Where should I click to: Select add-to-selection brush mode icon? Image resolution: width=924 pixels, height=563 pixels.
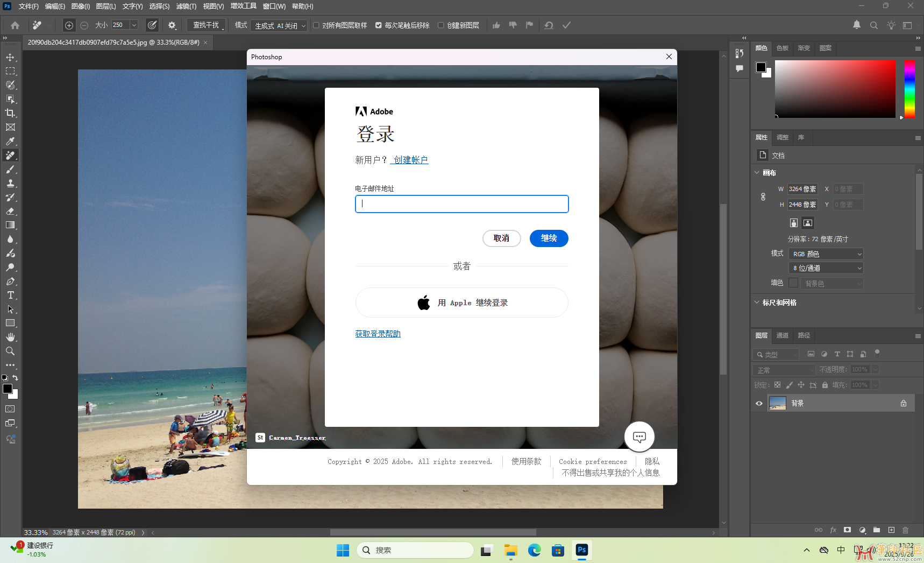coord(69,25)
